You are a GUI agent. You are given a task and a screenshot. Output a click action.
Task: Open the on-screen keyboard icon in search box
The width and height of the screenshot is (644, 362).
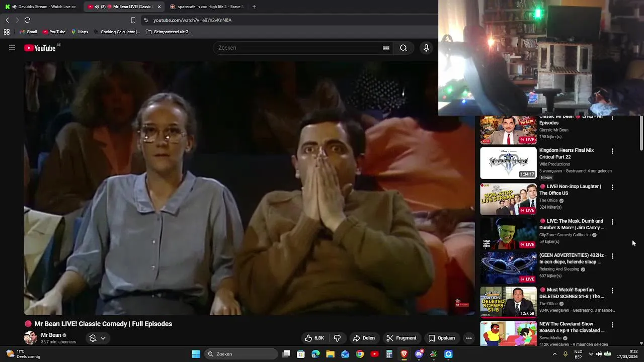tap(386, 48)
